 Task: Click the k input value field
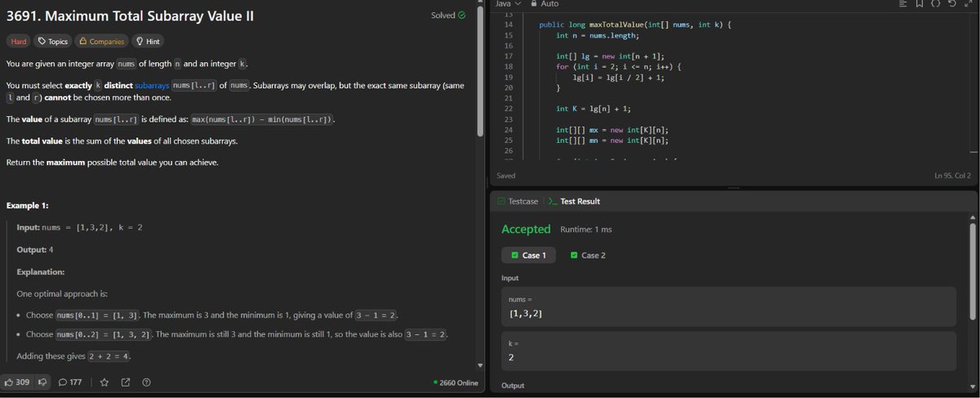tap(728, 350)
